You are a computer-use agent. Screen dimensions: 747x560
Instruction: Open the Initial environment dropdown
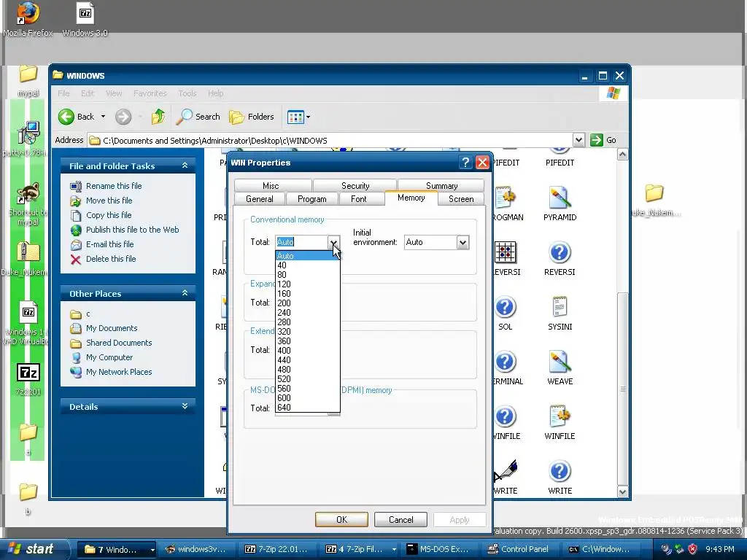click(x=462, y=242)
